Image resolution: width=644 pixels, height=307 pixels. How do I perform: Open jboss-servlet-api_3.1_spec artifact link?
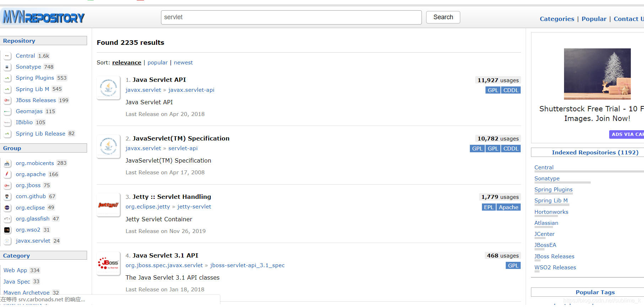(x=247, y=265)
